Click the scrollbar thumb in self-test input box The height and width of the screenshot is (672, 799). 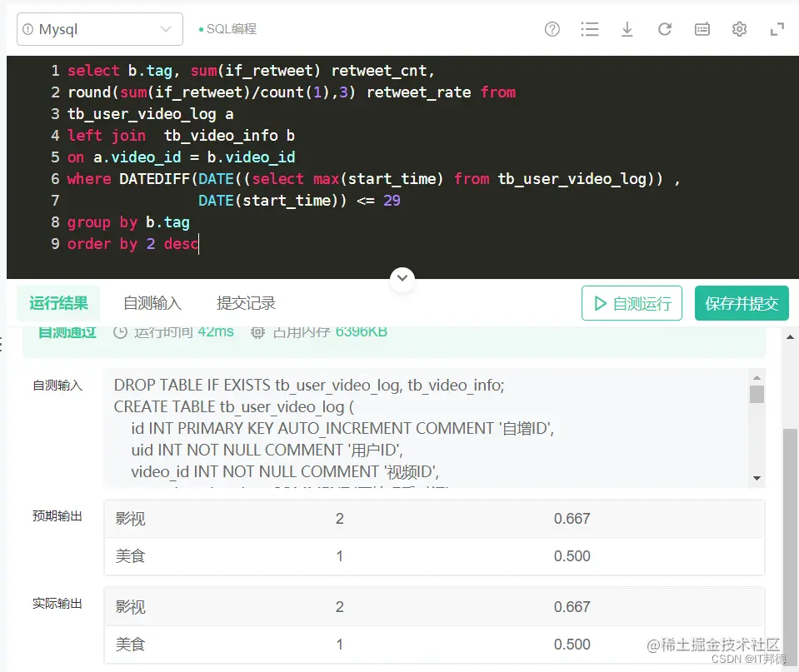pyautogui.click(x=757, y=395)
